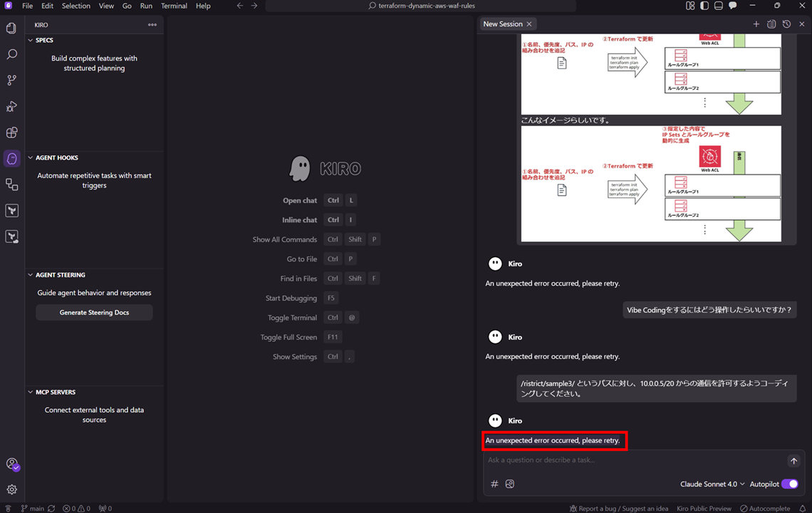Open the Claude Sonnet 4.0 model dropdown
The image size is (812, 513).
[x=712, y=484]
